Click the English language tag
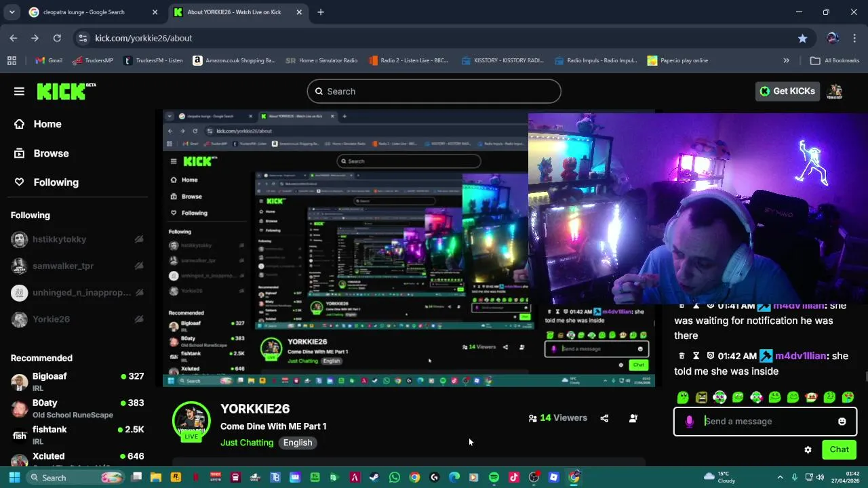Screen dimensions: 868x488 [298, 443]
